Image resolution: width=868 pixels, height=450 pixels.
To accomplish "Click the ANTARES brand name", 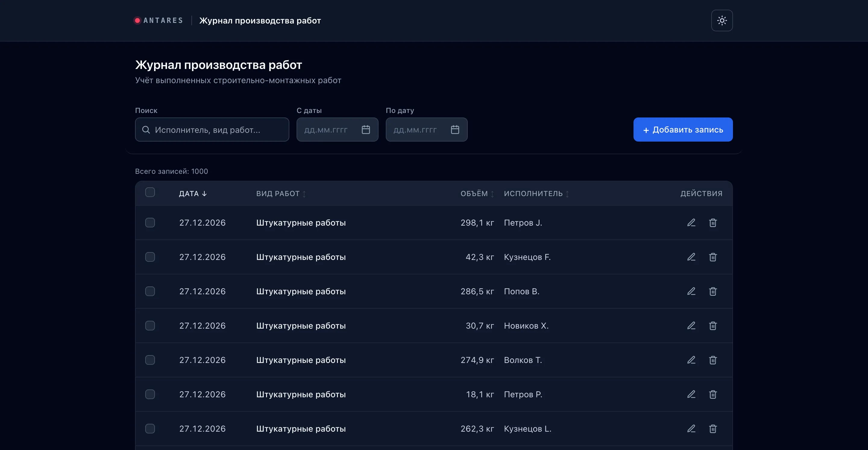I will 163,20.
